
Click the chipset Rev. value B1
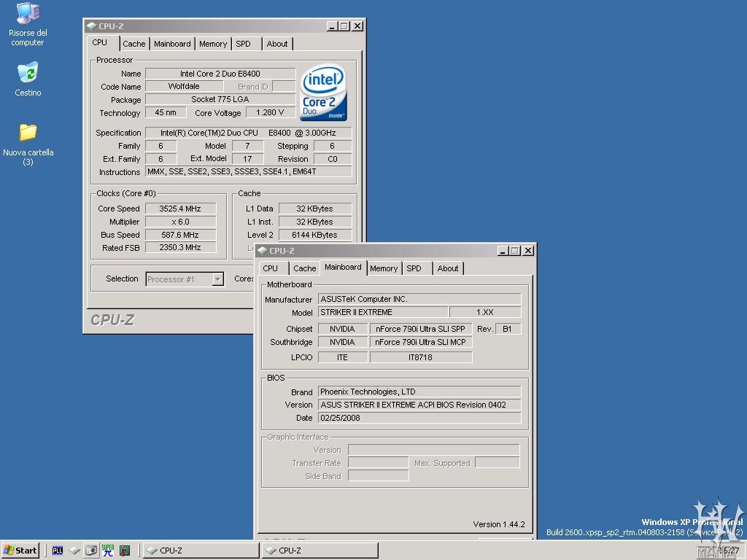(x=508, y=329)
